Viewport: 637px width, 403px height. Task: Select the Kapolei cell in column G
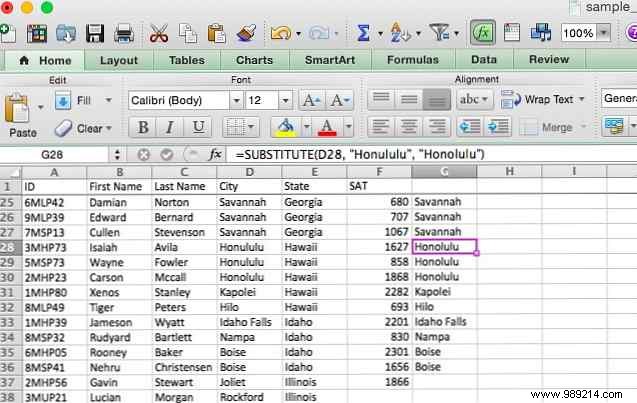pyautogui.click(x=444, y=292)
